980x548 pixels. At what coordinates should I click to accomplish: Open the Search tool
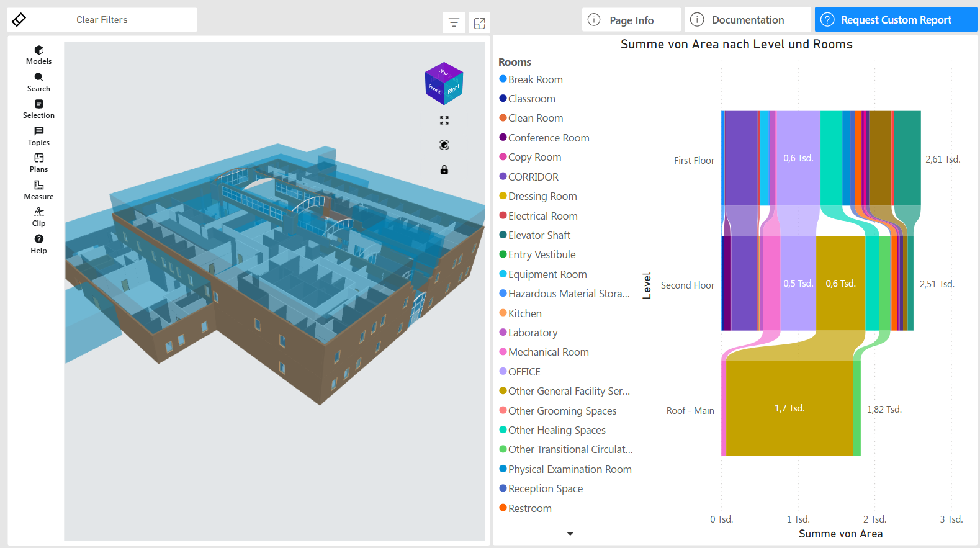(x=38, y=82)
